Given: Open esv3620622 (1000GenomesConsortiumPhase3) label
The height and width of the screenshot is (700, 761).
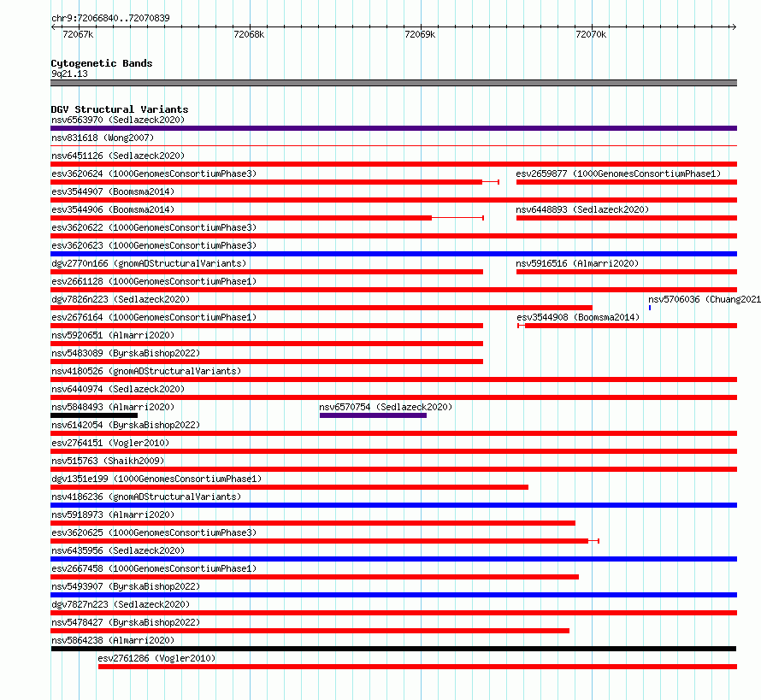Looking at the screenshot, I should pyautogui.click(x=154, y=227).
